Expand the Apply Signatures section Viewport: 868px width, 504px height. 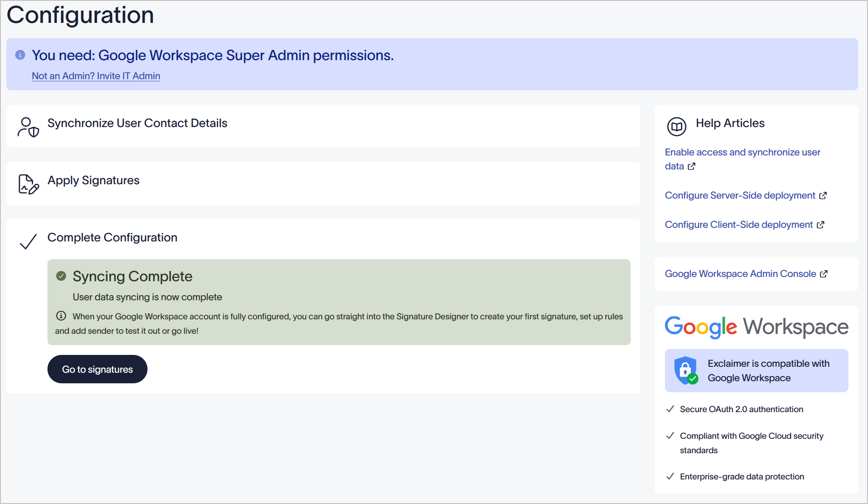pos(323,183)
